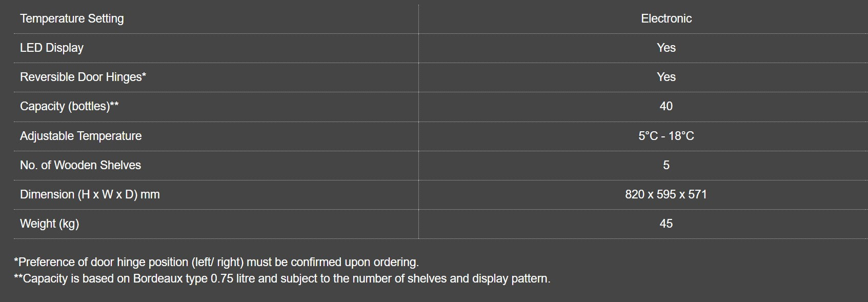This screenshot has height=302, width=868.
Task: Select the weight value 45
Action: coord(666,224)
